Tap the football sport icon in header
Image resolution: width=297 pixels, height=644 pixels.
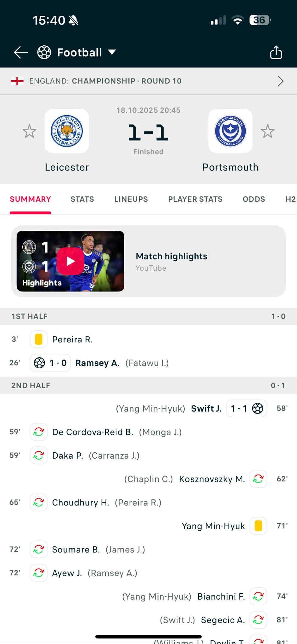[x=44, y=53]
